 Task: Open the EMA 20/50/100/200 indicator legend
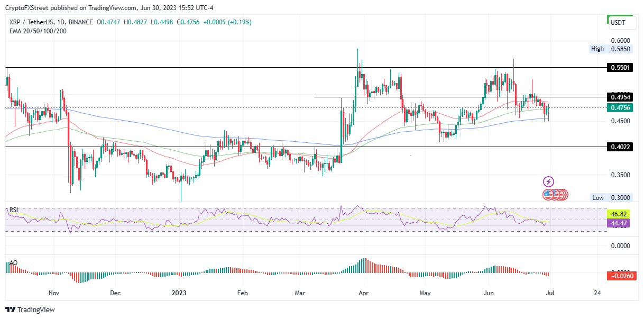click(x=38, y=31)
